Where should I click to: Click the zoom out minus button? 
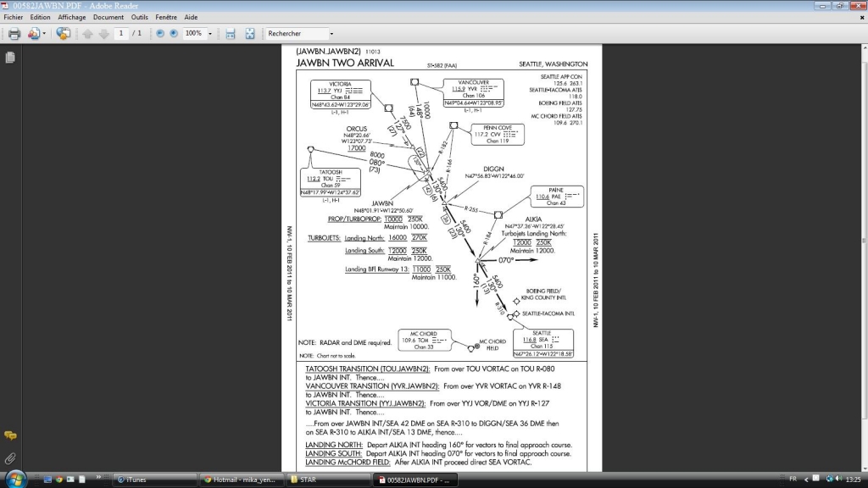[x=160, y=34]
